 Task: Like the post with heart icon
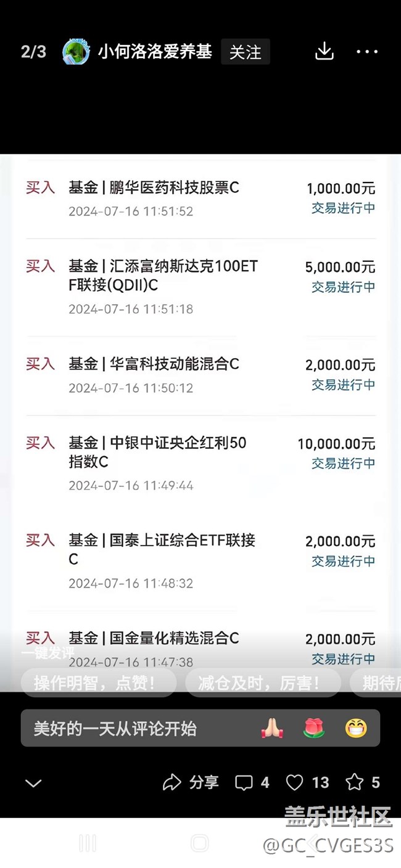tap(295, 782)
